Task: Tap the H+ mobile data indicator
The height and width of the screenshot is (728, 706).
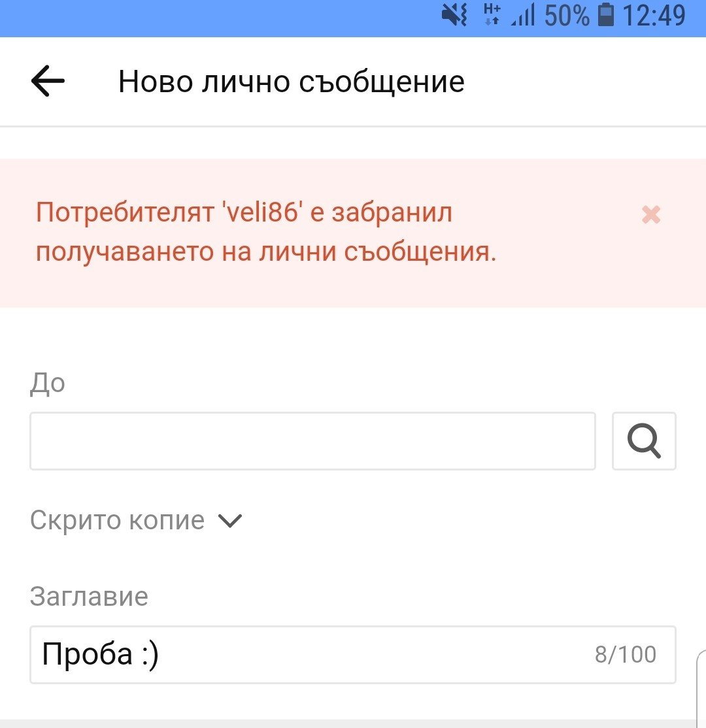Action: (x=492, y=14)
